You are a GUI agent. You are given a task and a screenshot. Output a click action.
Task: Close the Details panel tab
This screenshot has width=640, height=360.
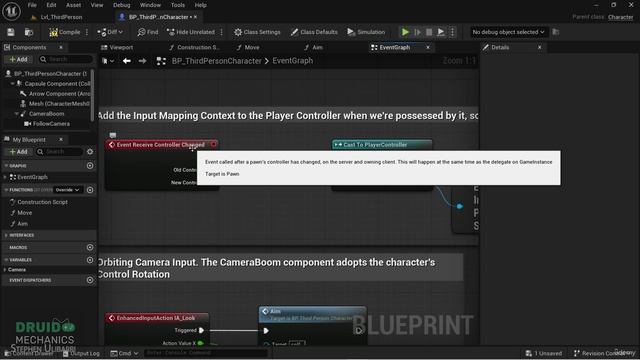coord(539,47)
